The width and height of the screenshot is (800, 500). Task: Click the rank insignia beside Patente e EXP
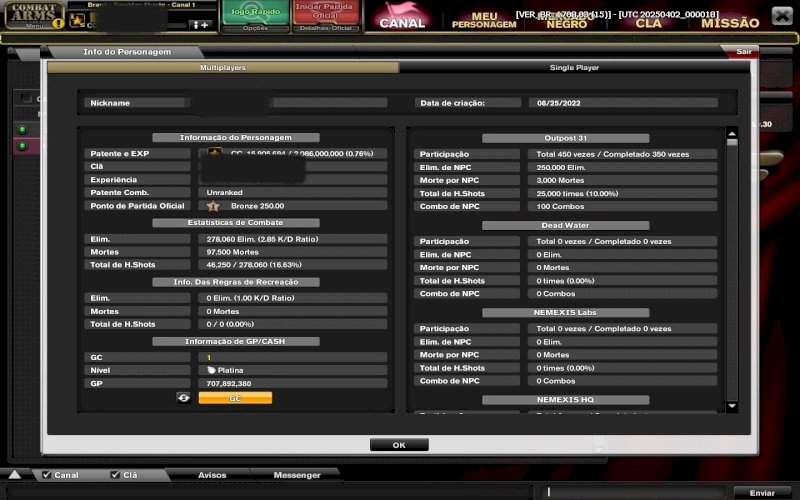tap(214, 153)
